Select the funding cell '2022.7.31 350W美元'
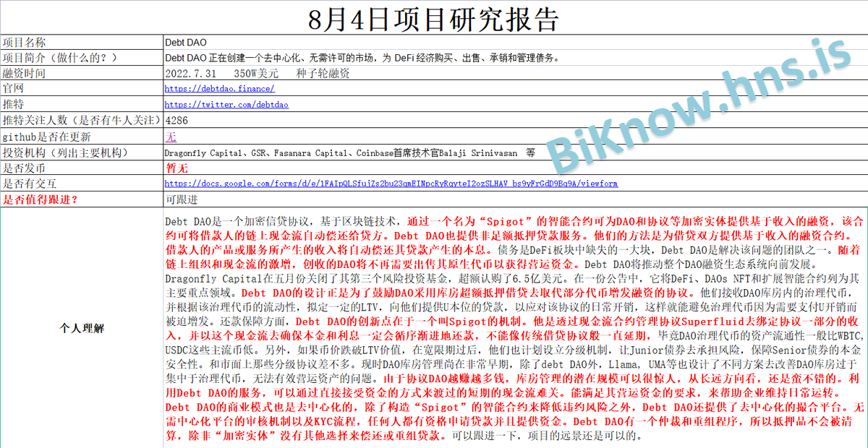The width and height of the screenshot is (868, 448). pos(515,74)
